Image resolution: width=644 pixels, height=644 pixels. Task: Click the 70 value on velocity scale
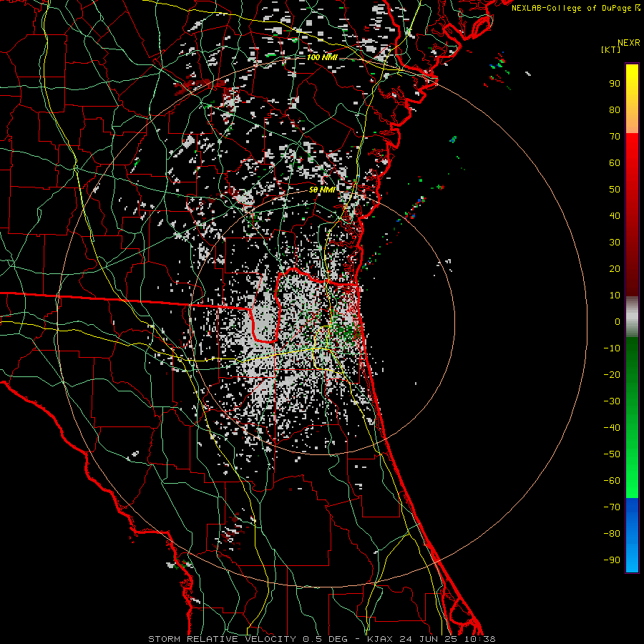pyautogui.click(x=615, y=137)
